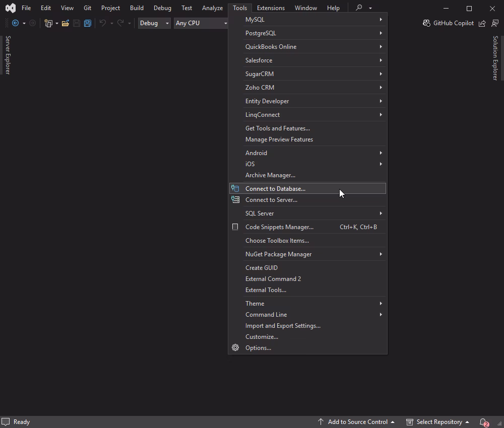The height and width of the screenshot is (428, 504).
Task: Expand the Command Line submenu
Action: [x=308, y=315]
